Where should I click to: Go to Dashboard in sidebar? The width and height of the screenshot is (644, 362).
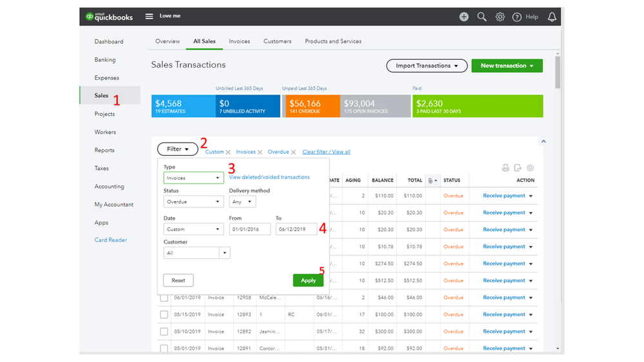coord(109,41)
